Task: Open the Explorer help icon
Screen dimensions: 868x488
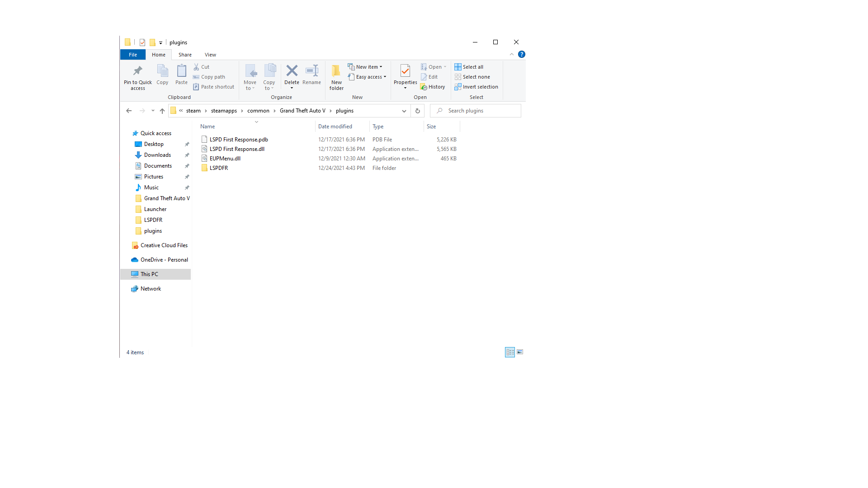Action: click(x=521, y=54)
